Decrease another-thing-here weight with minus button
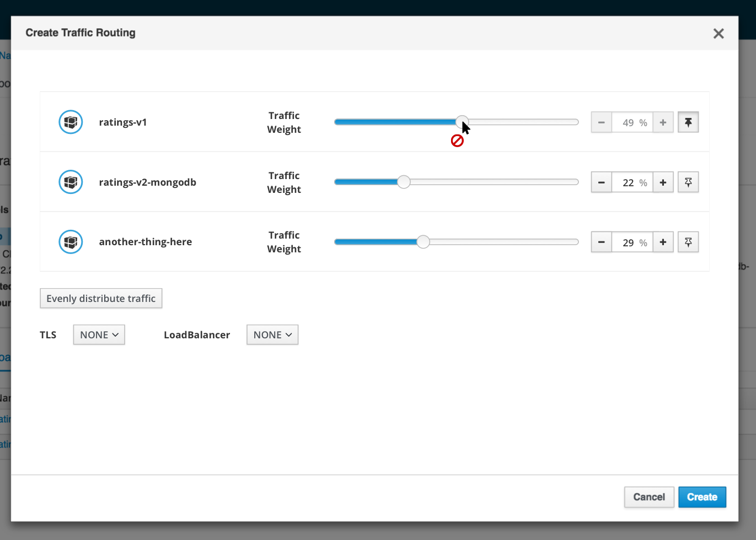Screen dimensions: 756x540 click(x=602, y=242)
